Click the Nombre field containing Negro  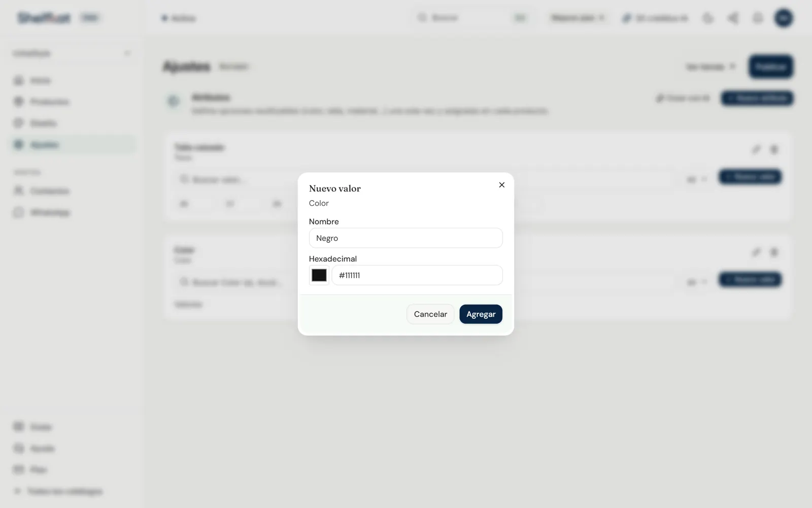405,238
